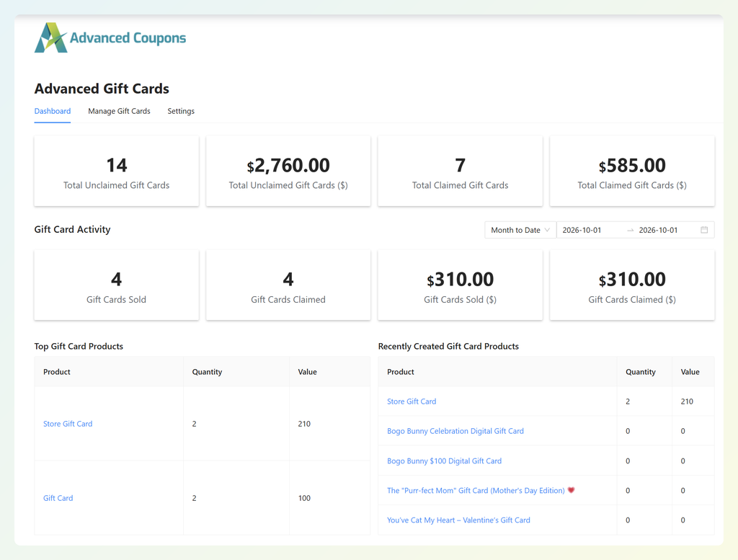This screenshot has width=738, height=560.
Task: Click the Total Claimed Gift Cards count card
Action: click(x=460, y=171)
